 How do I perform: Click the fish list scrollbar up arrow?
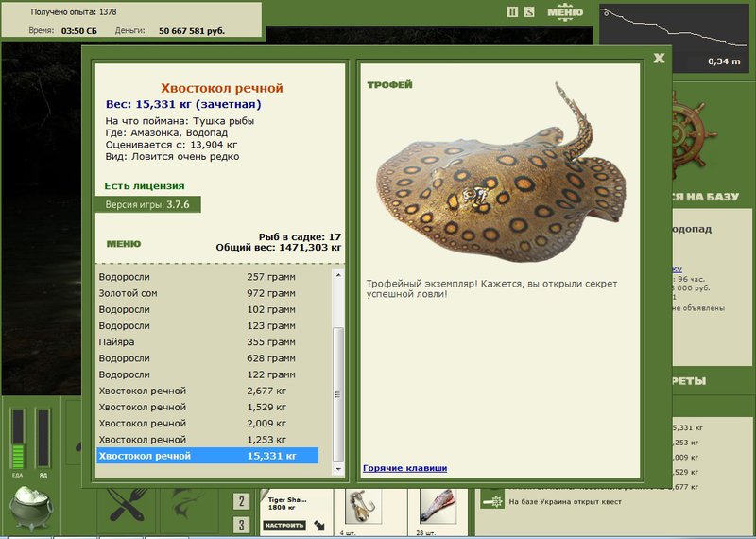[338, 274]
